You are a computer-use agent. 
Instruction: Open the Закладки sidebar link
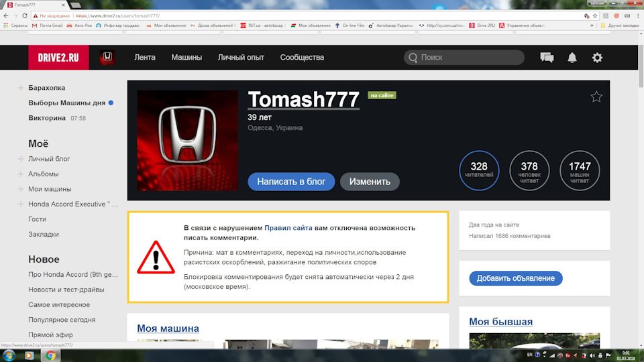44,235
